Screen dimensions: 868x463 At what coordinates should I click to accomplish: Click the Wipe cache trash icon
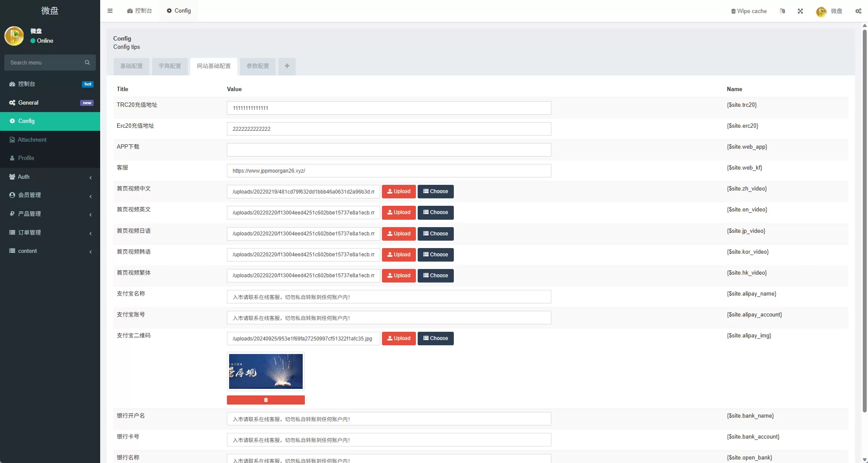pos(733,11)
